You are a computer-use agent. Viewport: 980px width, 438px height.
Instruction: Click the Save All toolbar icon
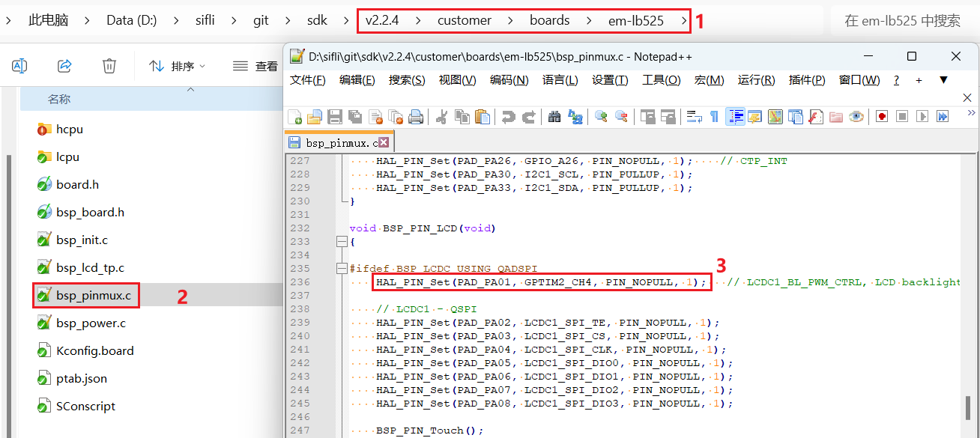point(355,117)
